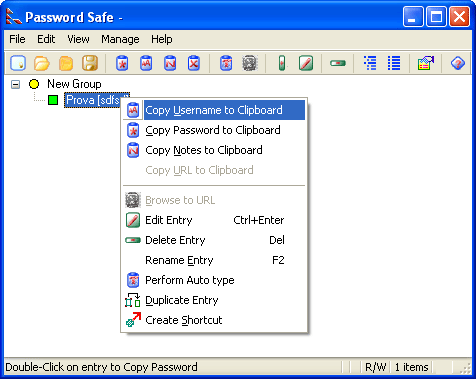476x379 pixels.
Task: Click the Add Entry toolbar icon
Action: point(282,63)
